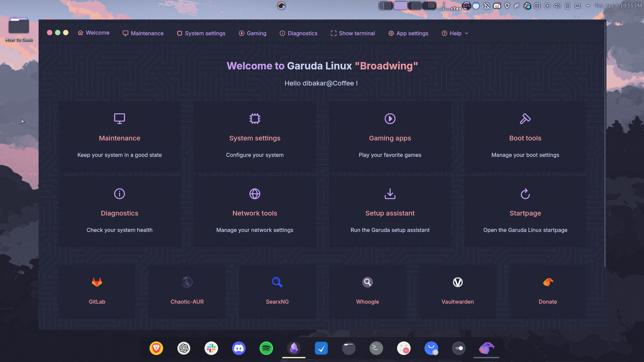This screenshot has height=362, width=644.
Task: Open the How To Geek desktop folder
Action: click(x=18, y=29)
